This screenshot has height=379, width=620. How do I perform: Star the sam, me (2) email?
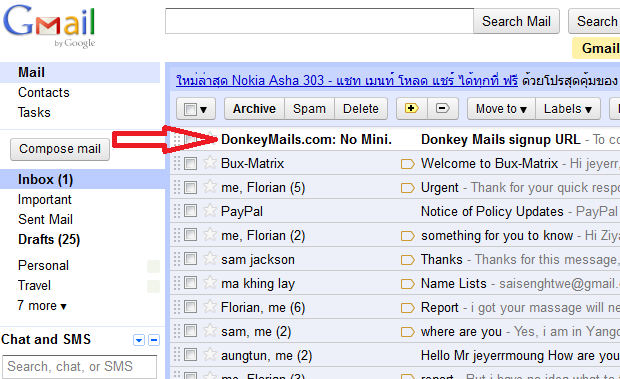pyautogui.click(x=210, y=331)
